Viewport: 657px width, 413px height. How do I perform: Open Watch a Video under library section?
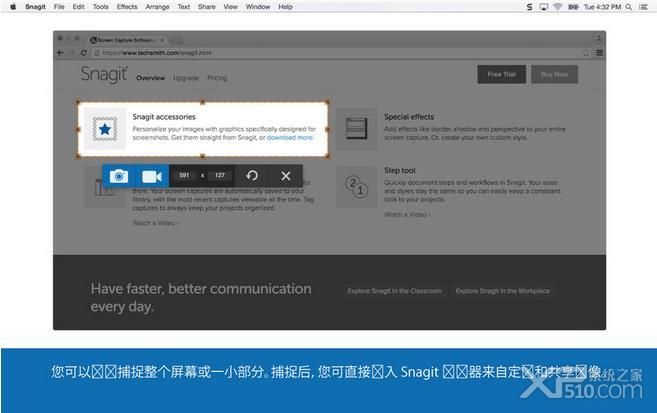155,223
